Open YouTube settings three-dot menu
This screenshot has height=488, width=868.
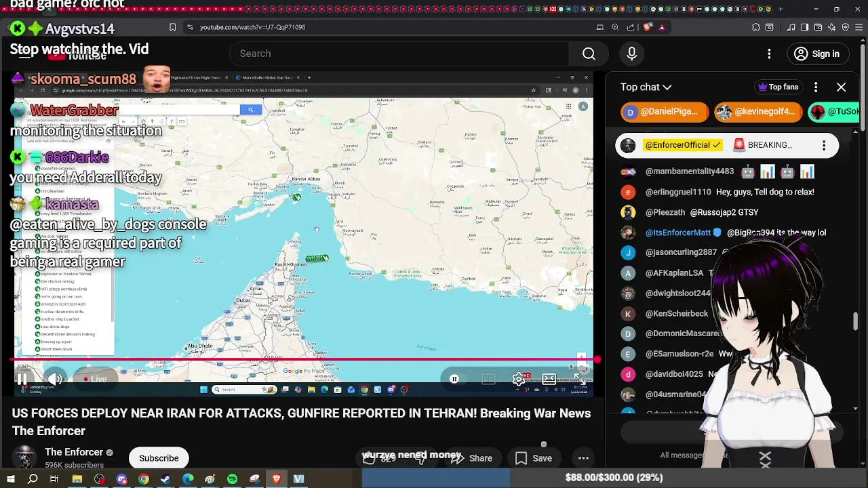click(769, 54)
